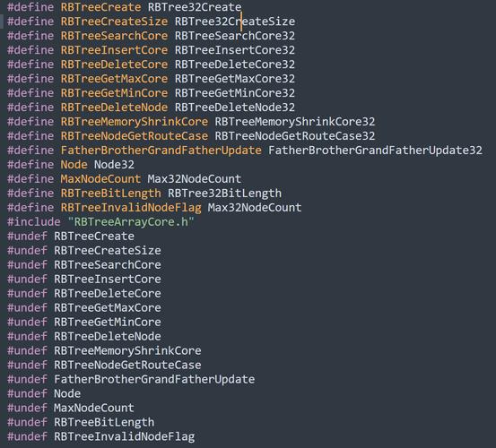
Task: Click the orange RBTreeSearchCore macro name
Action: [x=114, y=36]
